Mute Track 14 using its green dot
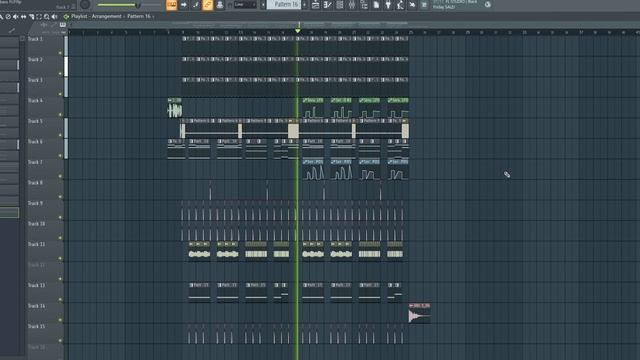This screenshot has width=640, height=360. pyautogui.click(x=60, y=320)
